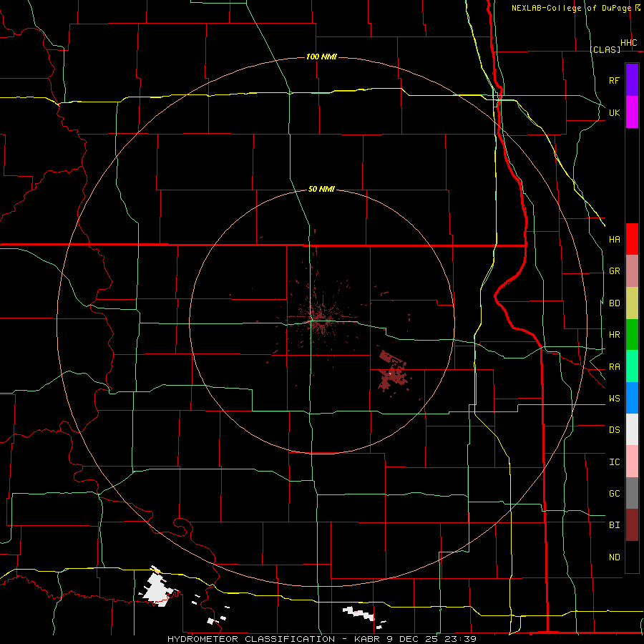Click the 100 NMI range ring label
The image size is (644, 644).
[x=321, y=57]
